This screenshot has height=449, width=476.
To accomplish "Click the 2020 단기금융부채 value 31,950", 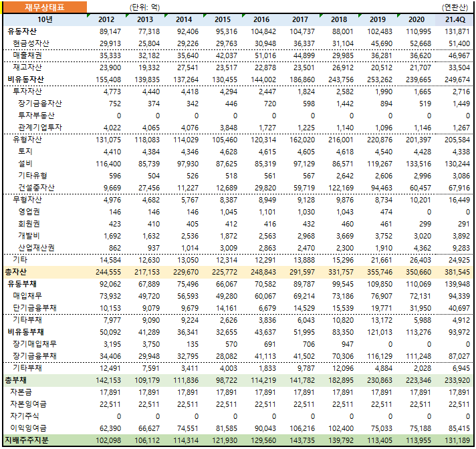I will (421, 308).
